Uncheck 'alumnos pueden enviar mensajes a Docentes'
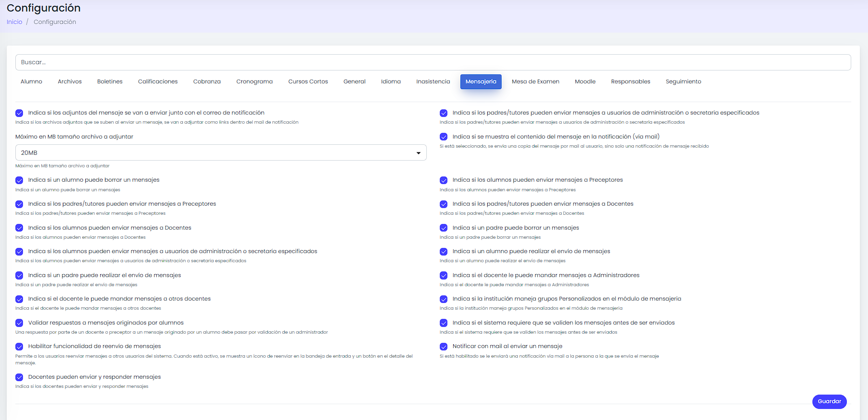868x420 pixels. [19, 228]
